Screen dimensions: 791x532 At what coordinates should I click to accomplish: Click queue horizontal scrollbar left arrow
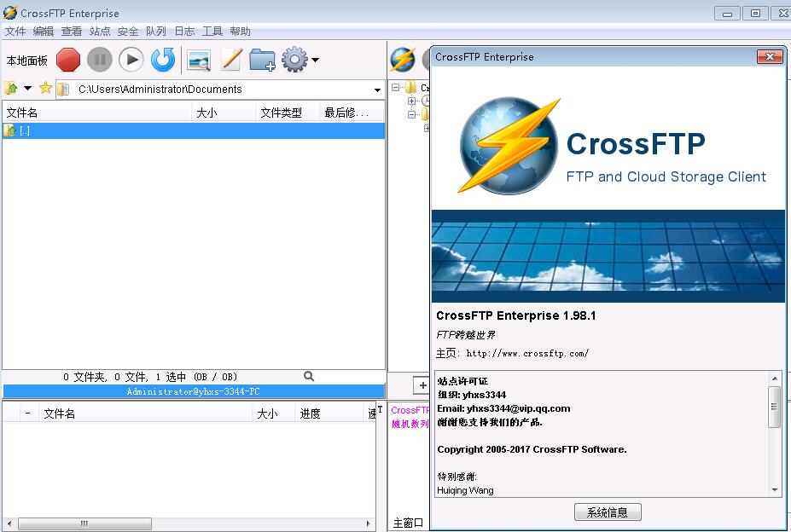9,523
